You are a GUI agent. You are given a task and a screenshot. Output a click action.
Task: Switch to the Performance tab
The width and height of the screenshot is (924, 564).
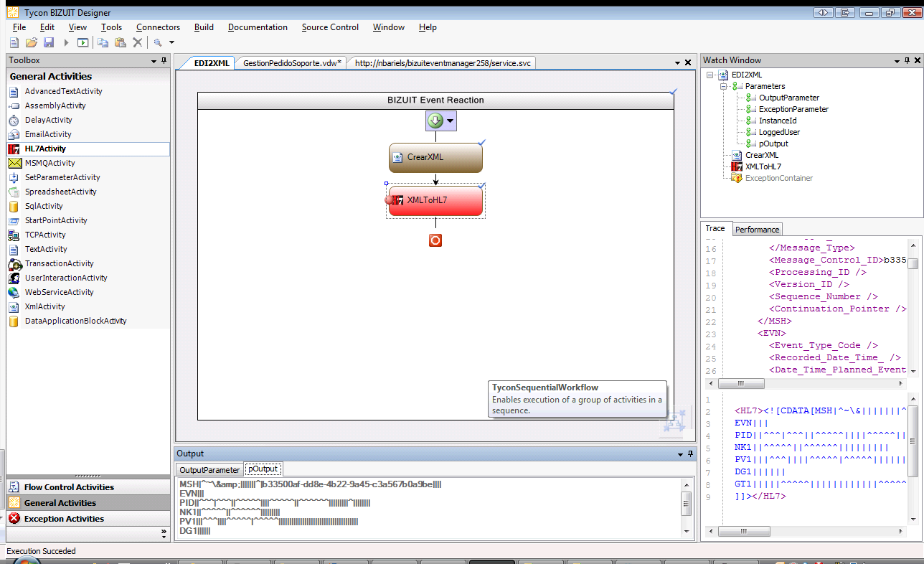(x=757, y=230)
